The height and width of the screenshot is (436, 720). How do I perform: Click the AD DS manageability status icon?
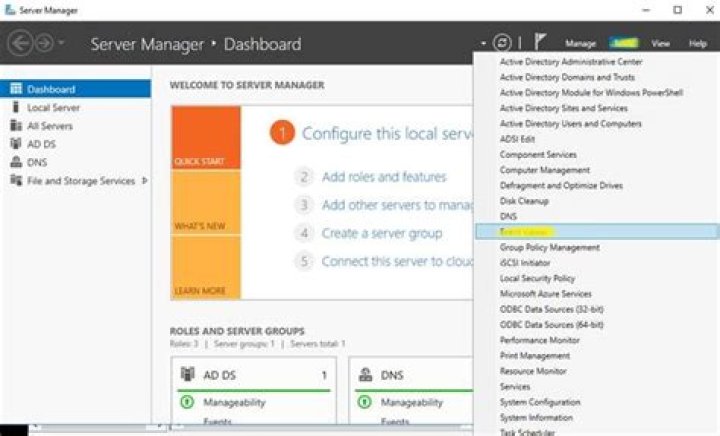point(187,402)
